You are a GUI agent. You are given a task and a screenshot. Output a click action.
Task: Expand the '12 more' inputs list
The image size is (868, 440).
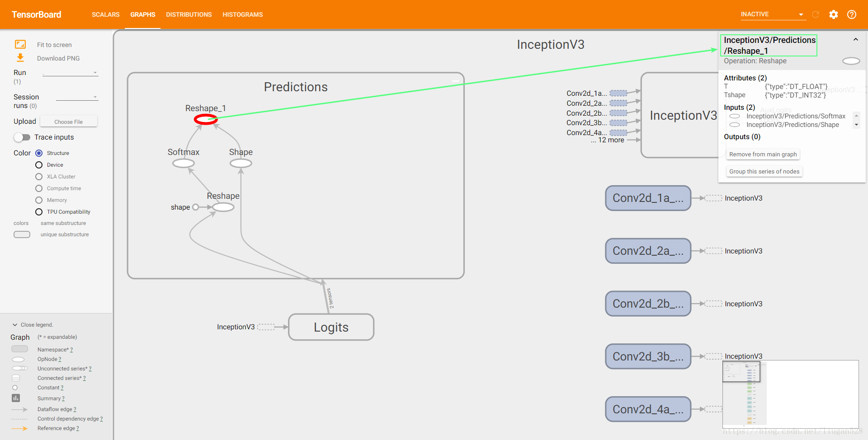607,140
